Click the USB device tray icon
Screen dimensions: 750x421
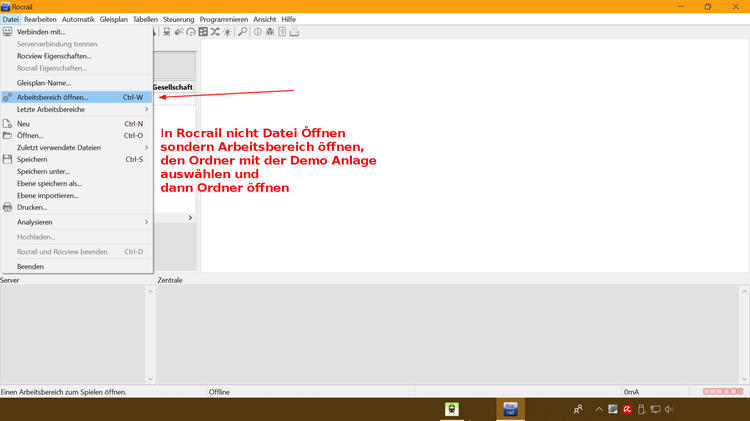[641, 409]
